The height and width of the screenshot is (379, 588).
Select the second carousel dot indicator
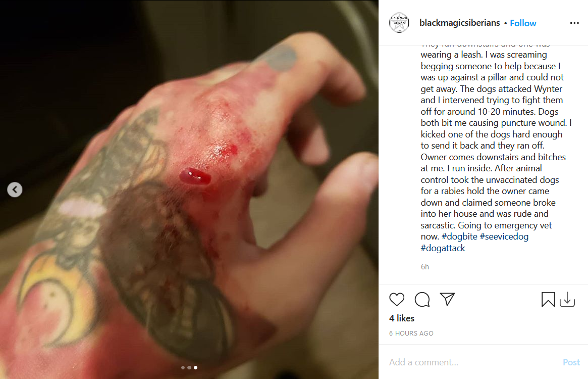(x=189, y=368)
